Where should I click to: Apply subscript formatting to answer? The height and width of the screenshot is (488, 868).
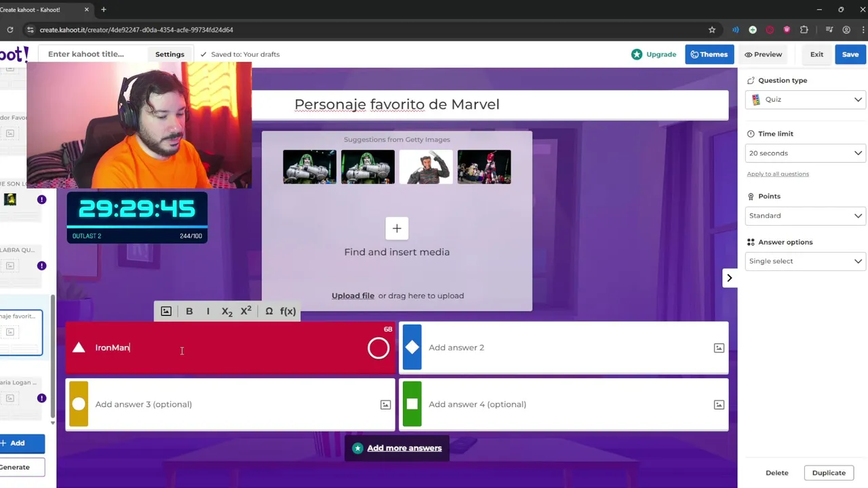(x=227, y=311)
